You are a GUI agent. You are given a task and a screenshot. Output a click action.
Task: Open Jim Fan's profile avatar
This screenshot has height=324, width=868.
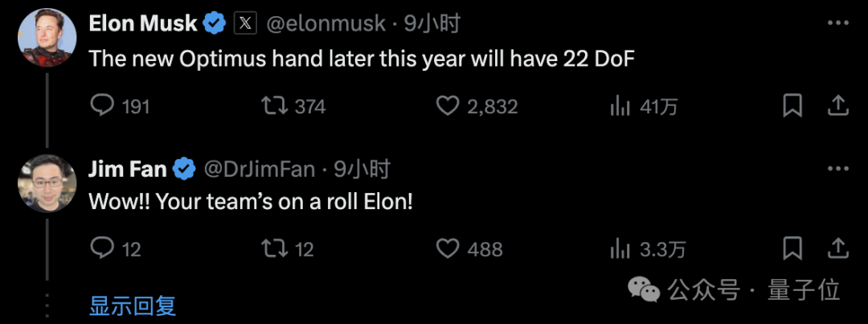(47, 183)
